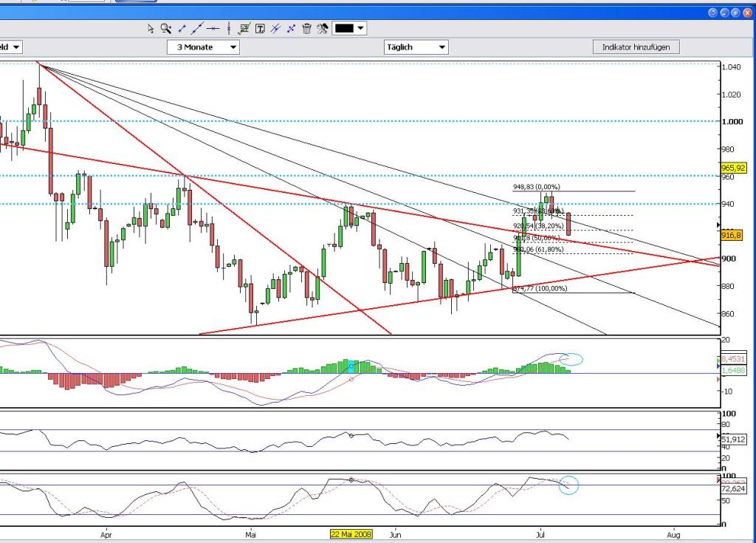The image size is (756, 543).
Task: Click the orange 916,8 current price label
Action: pos(731,235)
